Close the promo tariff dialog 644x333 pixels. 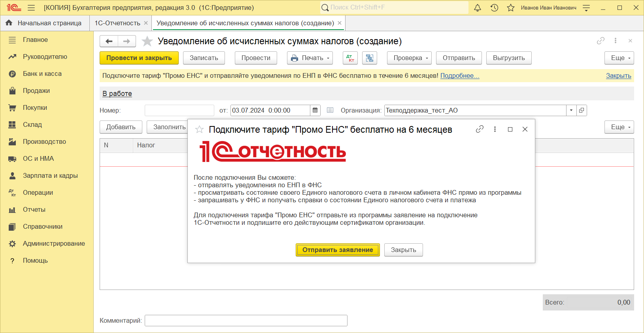(x=525, y=129)
